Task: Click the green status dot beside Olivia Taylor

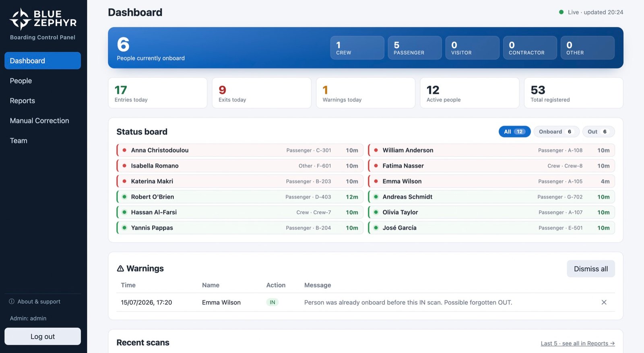Action: click(376, 212)
